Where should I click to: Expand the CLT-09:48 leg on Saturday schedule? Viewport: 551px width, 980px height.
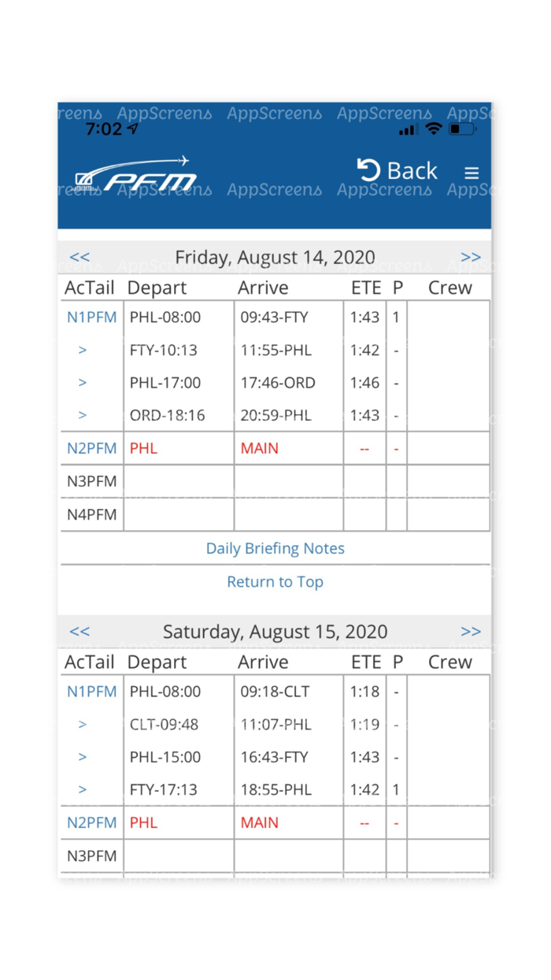pos(82,724)
